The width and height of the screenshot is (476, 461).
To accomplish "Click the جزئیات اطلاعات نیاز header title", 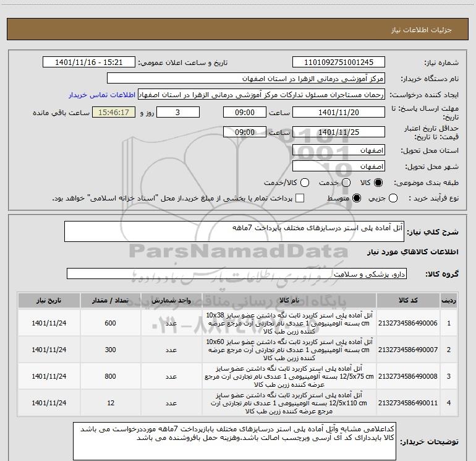I will point(422,30).
